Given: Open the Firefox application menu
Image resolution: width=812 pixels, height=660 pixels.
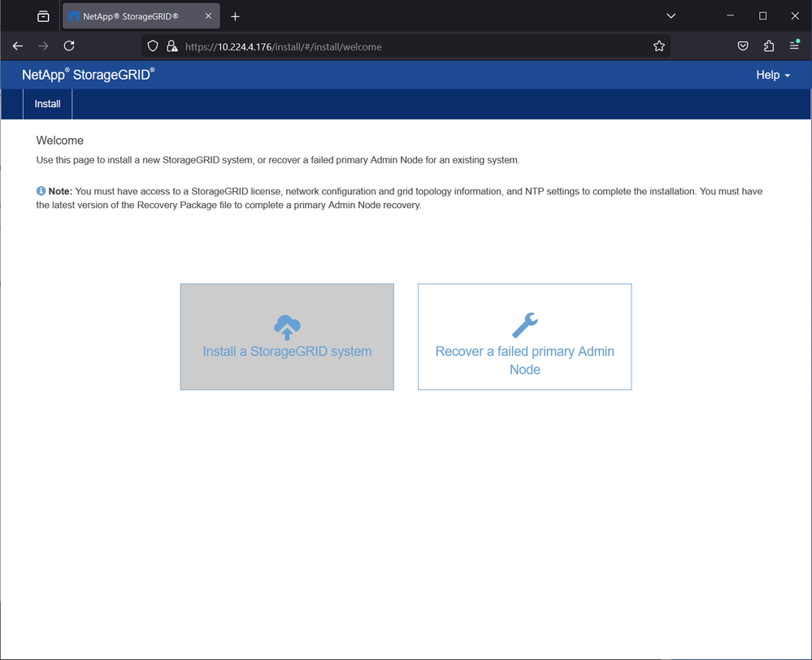Looking at the screenshot, I should click(794, 46).
